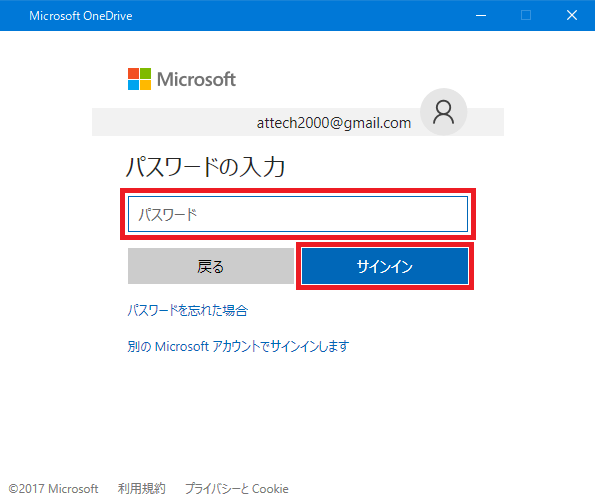Click the 戻る back button
This screenshot has height=502, width=595.
tap(211, 266)
